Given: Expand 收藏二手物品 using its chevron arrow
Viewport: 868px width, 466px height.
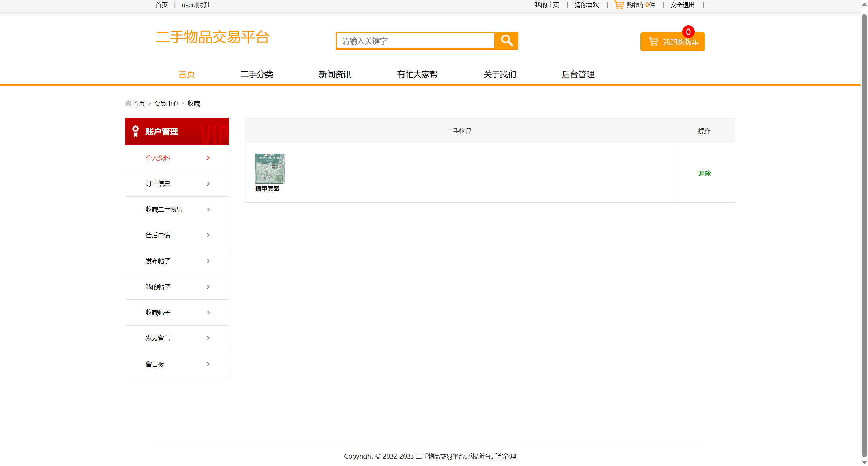Looking at the screenshot, I should [x=208, y=209].
